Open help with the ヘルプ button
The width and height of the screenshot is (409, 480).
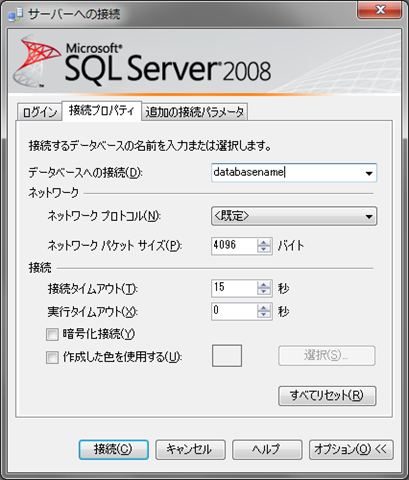click(267, 450)
